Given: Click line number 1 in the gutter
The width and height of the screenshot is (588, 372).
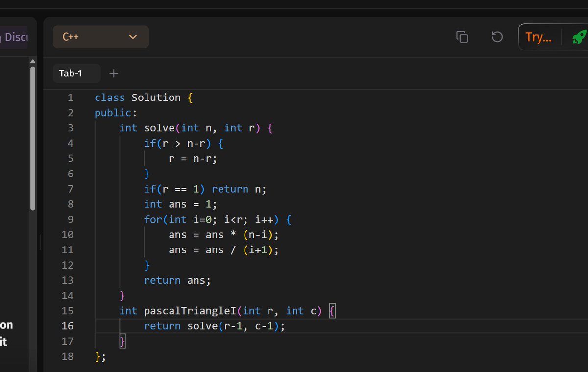Looking at the screenshot, I should point(70,98).
